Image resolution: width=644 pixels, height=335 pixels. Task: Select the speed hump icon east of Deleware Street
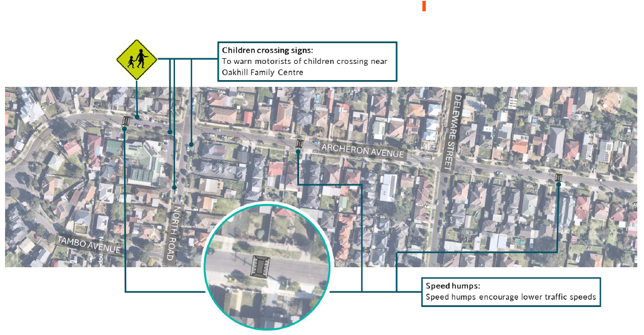tap(559, 178)
